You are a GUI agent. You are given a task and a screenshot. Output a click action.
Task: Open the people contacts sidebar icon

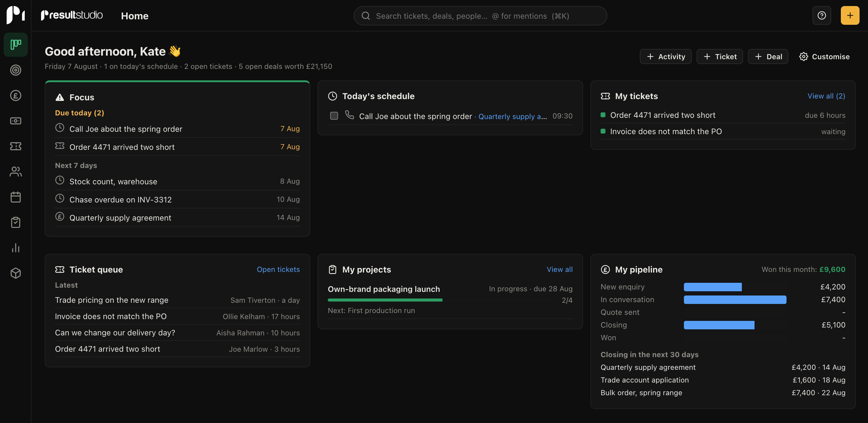click(x=15, y=172)
